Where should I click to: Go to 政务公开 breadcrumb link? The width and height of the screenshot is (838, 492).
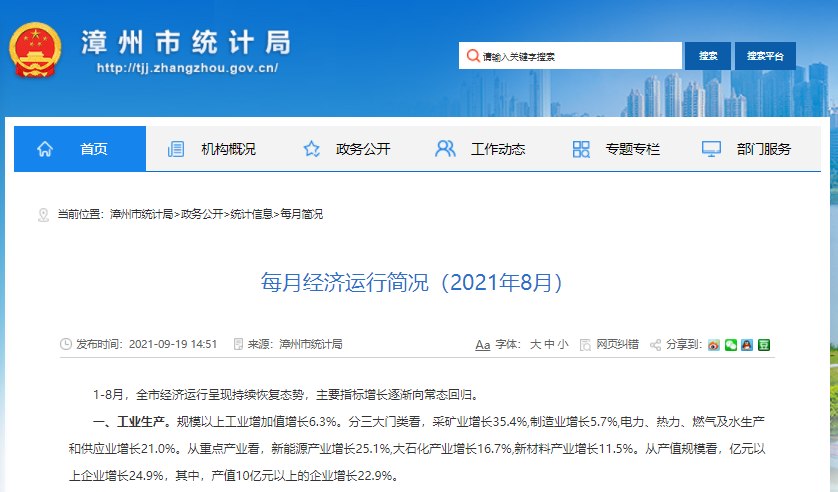[202, 214]
